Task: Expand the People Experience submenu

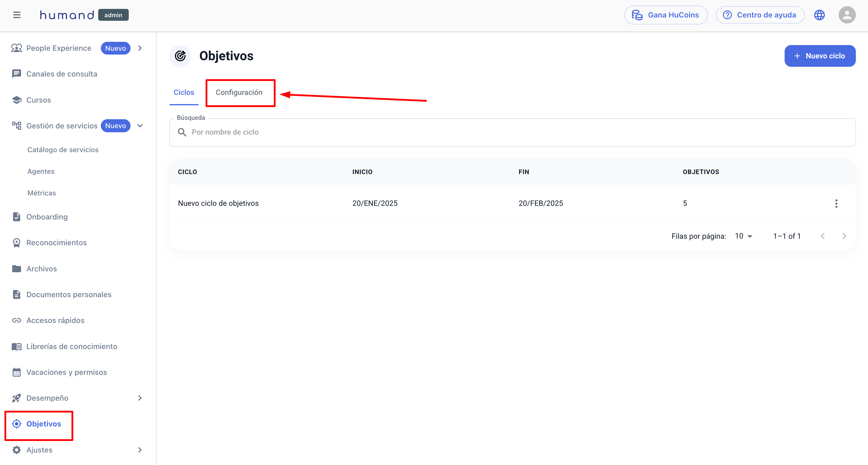Action: 140,48
